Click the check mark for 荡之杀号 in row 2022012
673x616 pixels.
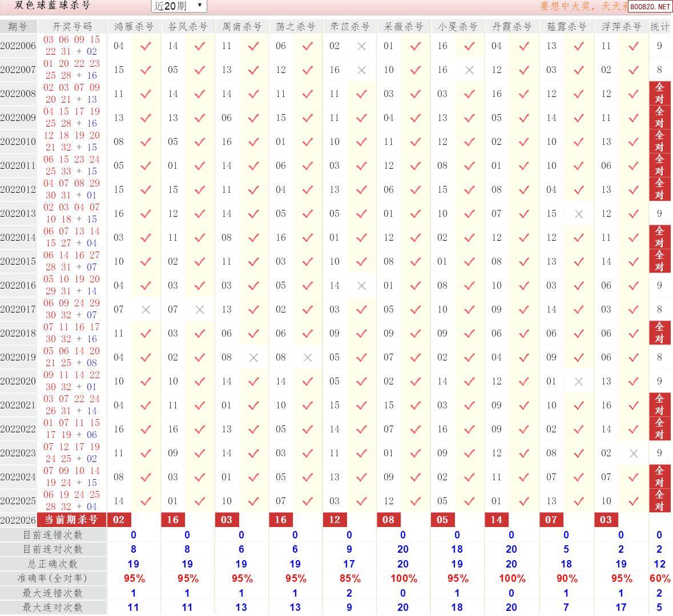[308, 189]
